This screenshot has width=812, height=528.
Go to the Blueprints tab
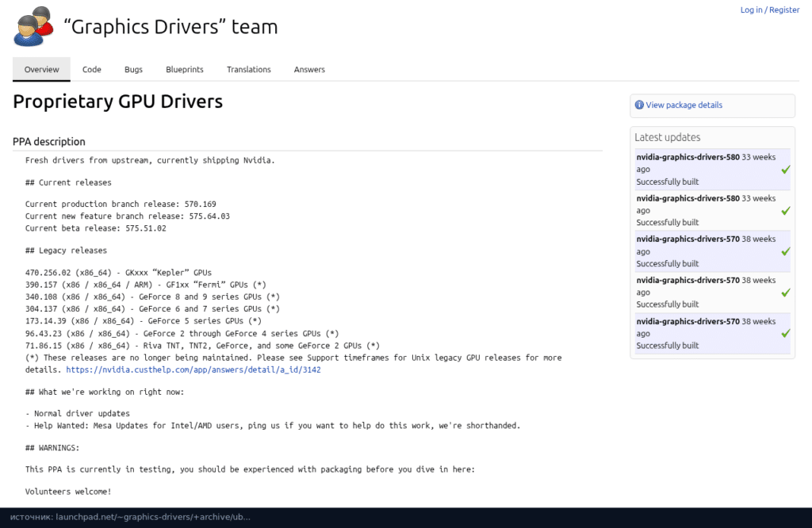pyautogui.click(x=184, y=69)
